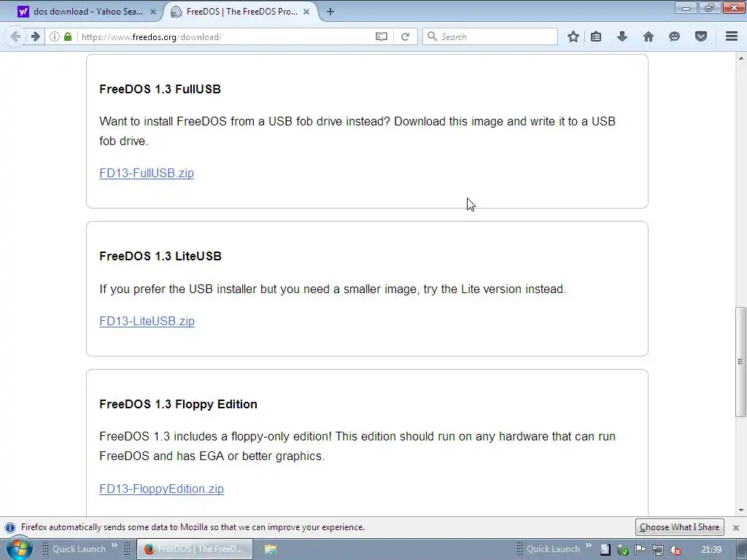747x560 pixels.
Task: Click the FreeDOS 1.3 FullUSB heading
Action: click(x=160, y=89)
